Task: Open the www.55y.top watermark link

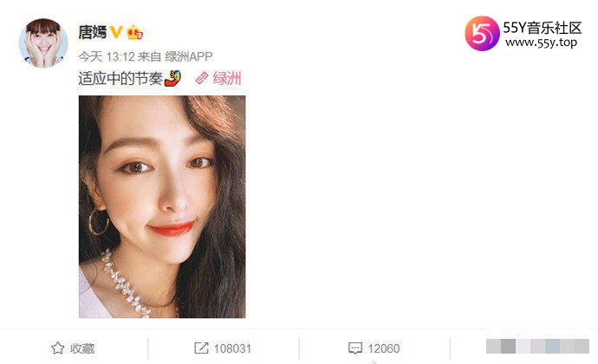Action: tap(541, 42)
